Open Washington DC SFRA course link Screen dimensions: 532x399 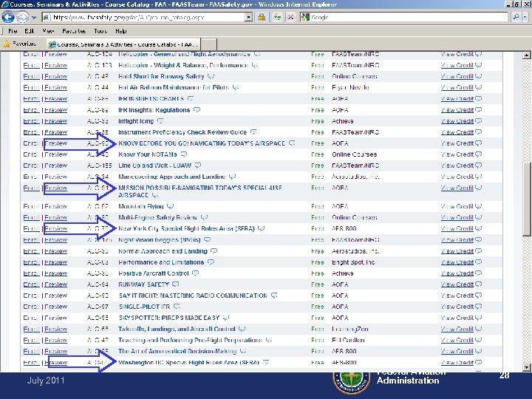(x=188, y=362)
